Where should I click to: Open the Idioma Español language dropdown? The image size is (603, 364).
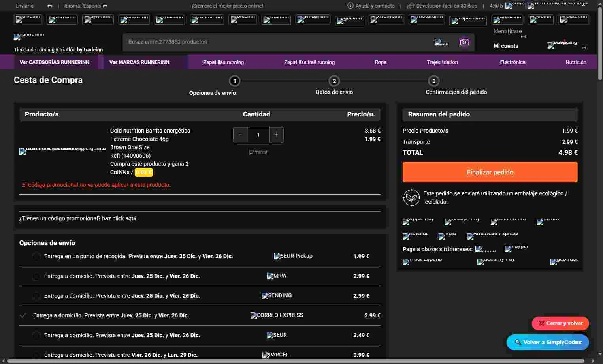click(x=86, y=6)
